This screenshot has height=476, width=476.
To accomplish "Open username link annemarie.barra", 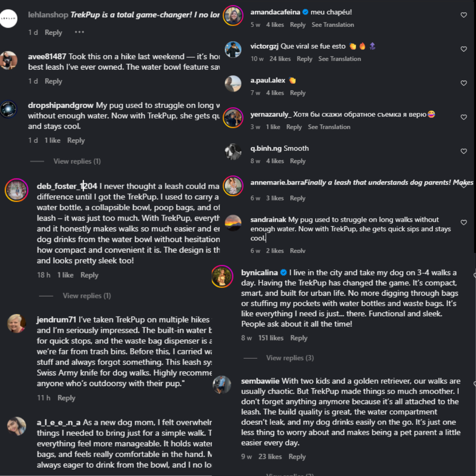I will point(277,182).
